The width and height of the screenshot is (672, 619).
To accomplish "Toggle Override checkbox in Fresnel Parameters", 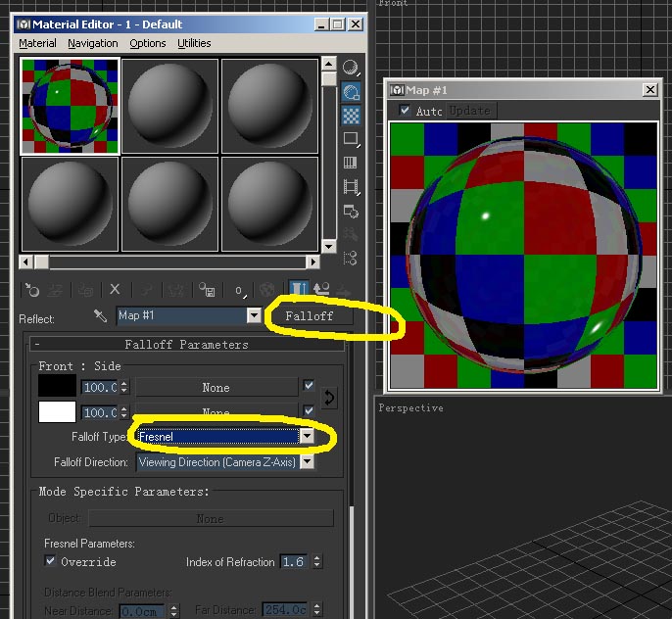I will pos(51,562).
